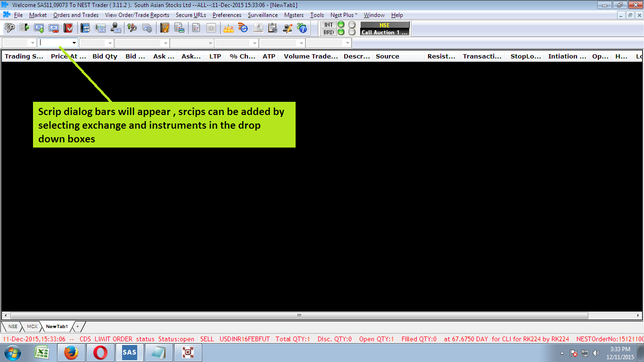644x362 pixels.
Task: Expand the active combo box with text cursor
Action: coord(74,43)
